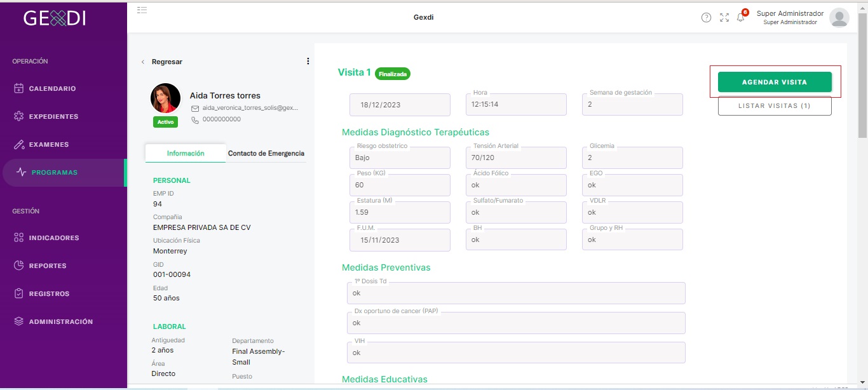Click the VIH field

point(516,353)
